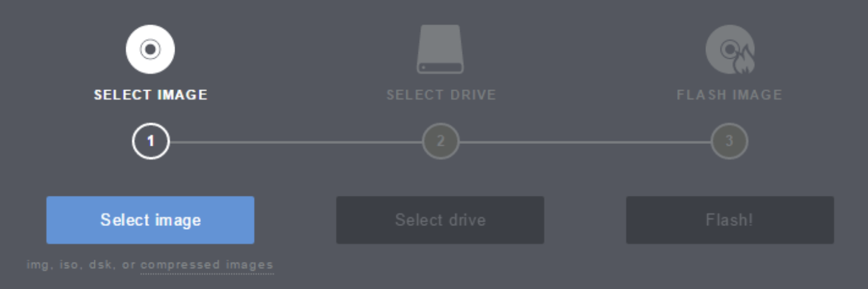The height and width of the screenshot is (289, 868).
Task: Click the white disc Select Image icon
Action: 150,49
